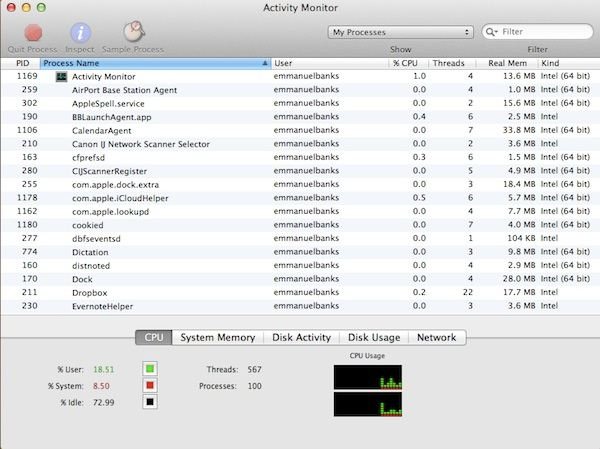The height and width of the screenshot is (449, 600).
Task: Select the CalendarAgent process
Action: coord(300,131)
